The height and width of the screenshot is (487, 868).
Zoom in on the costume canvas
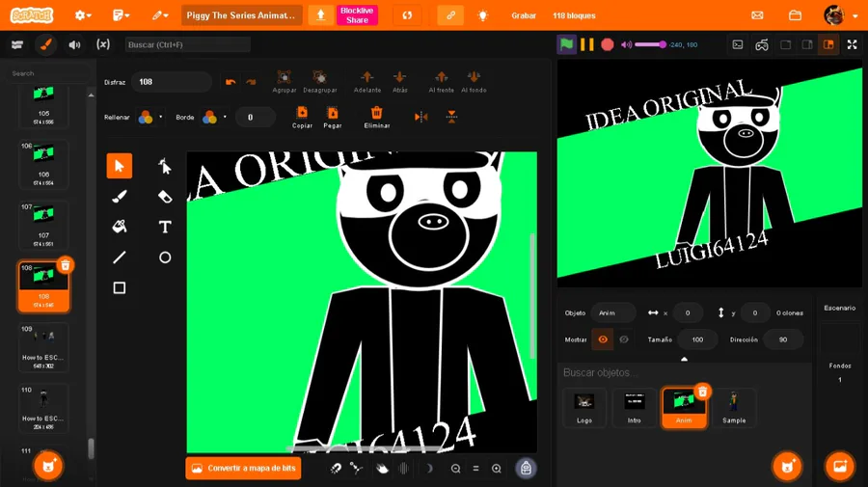pos(497,468)
